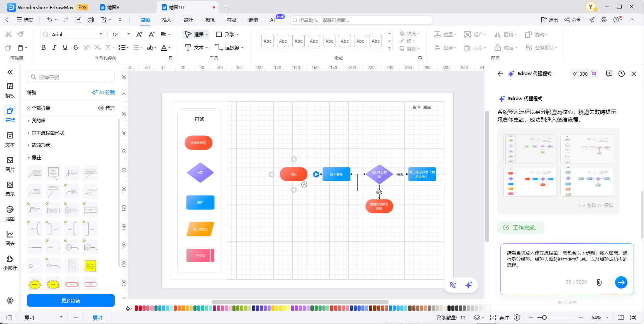
Task: Click the Bold formatting icon
Action: [x=43, y=47]
